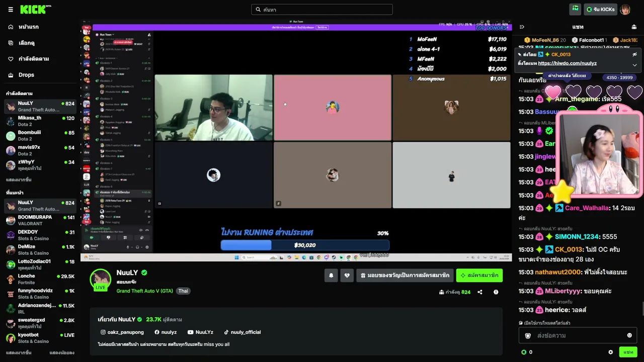The height and width of the screenshot is (362, 644).
Task: Click Care_Walhalla username in chat
Action: (587, 208)
